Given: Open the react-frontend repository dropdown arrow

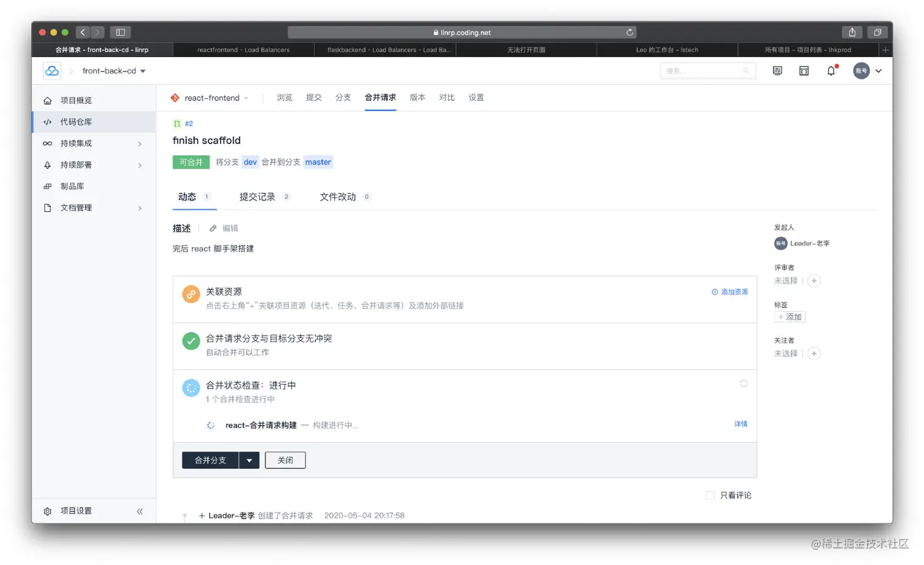Looking at the screenshot, I should 246,98.
